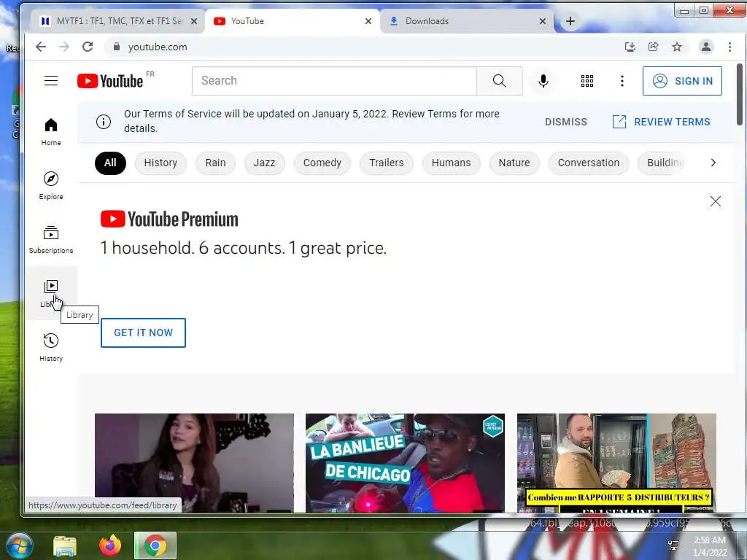This screenshot has width=747, height=560.
Task: Open Subscriptions in the sidebar
Action: point(51,239)
